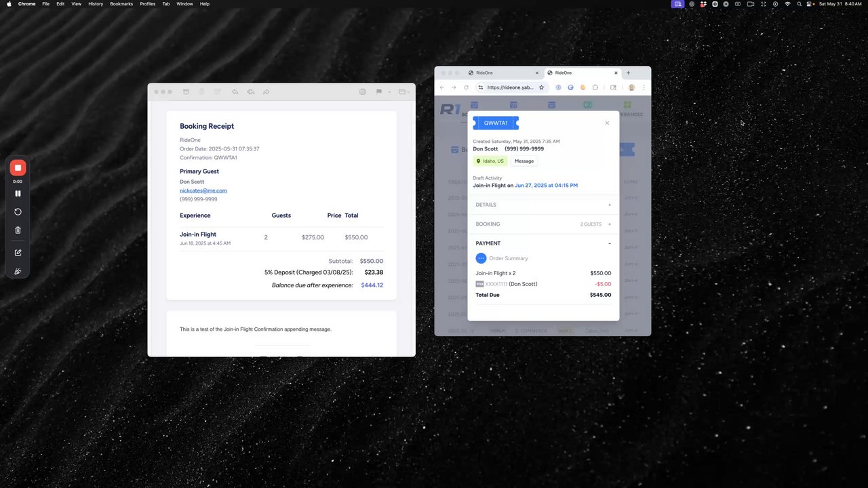Open the Jun 27, 2025 at 04:15 PM link
Viewport: 868px width, 488px height.
(x=546, y=185)
